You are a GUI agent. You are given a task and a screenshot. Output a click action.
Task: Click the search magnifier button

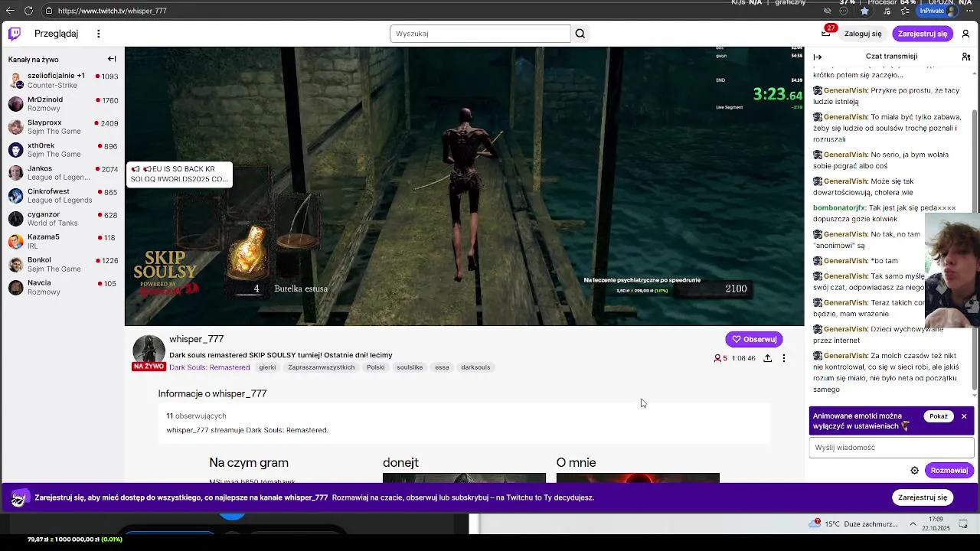tap(580, 34)
